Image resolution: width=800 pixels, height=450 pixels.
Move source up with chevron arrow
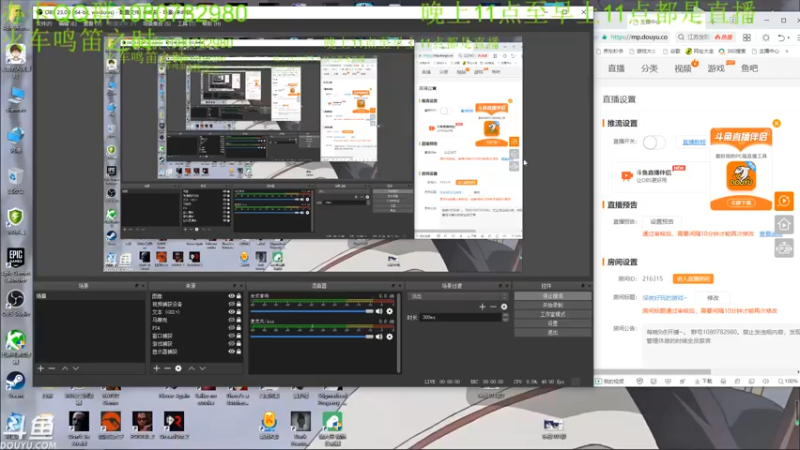click(x=192, y=368)
